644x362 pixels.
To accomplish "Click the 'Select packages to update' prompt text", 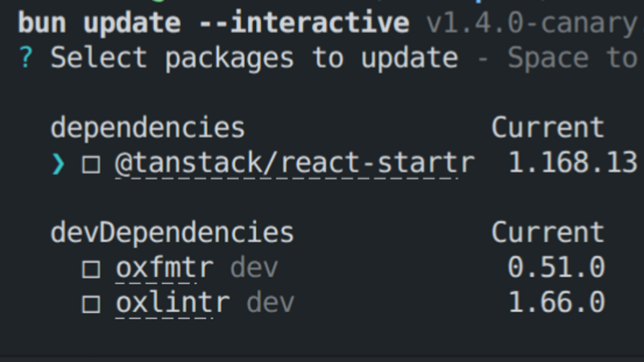I will (x=254, y=58).
